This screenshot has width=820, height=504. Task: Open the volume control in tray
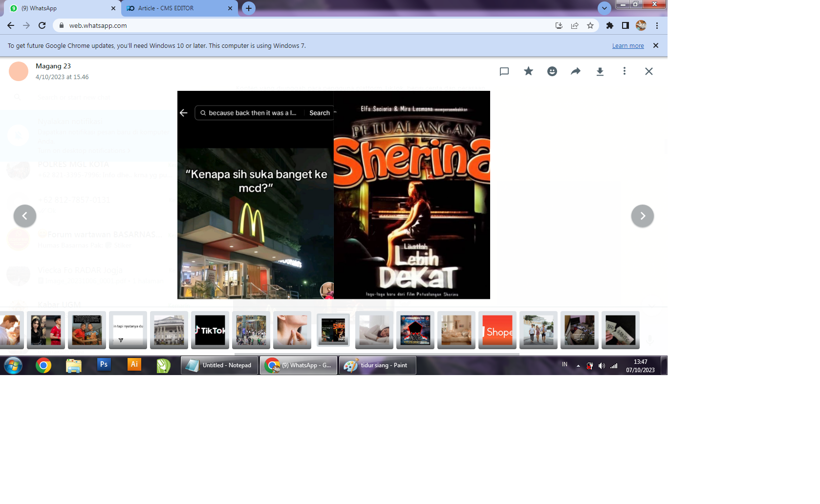click(x=602, y=366)
